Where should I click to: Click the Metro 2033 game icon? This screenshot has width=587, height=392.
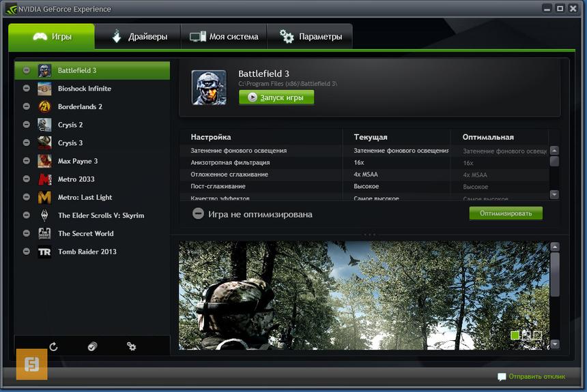click(44, 179)
